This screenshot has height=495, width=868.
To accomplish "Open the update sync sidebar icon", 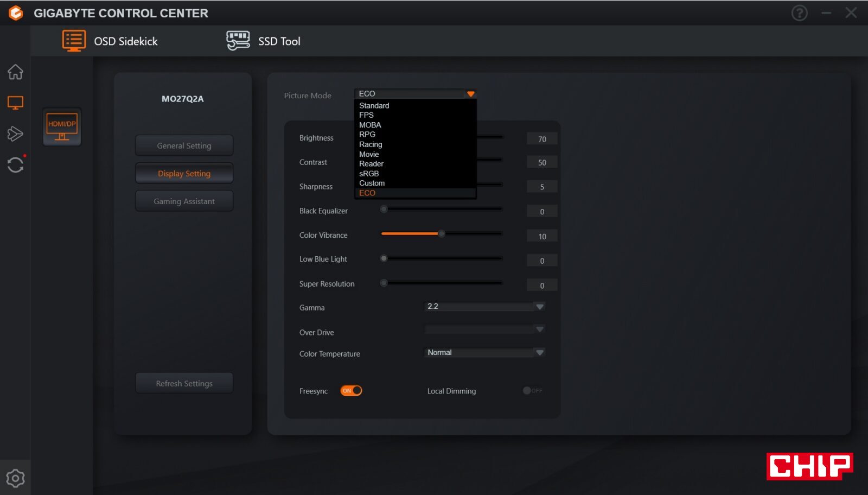I will [15, 164].
